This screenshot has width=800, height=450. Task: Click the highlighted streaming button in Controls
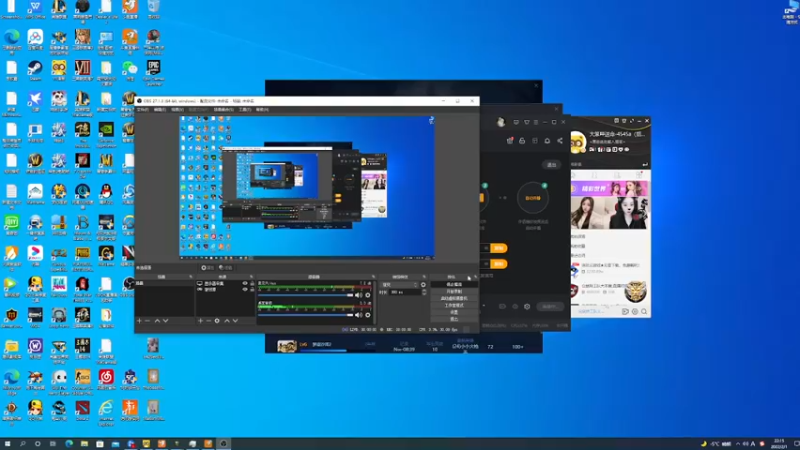click(454, 284)
